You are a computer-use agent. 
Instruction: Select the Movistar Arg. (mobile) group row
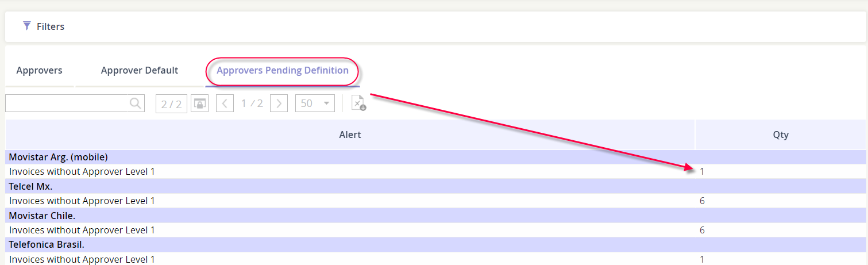(x=59, y=157)
